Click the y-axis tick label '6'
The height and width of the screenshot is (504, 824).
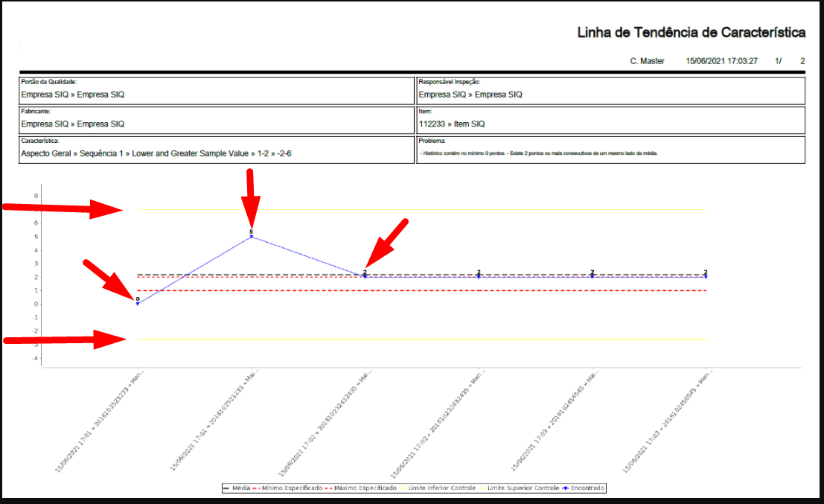36,223
